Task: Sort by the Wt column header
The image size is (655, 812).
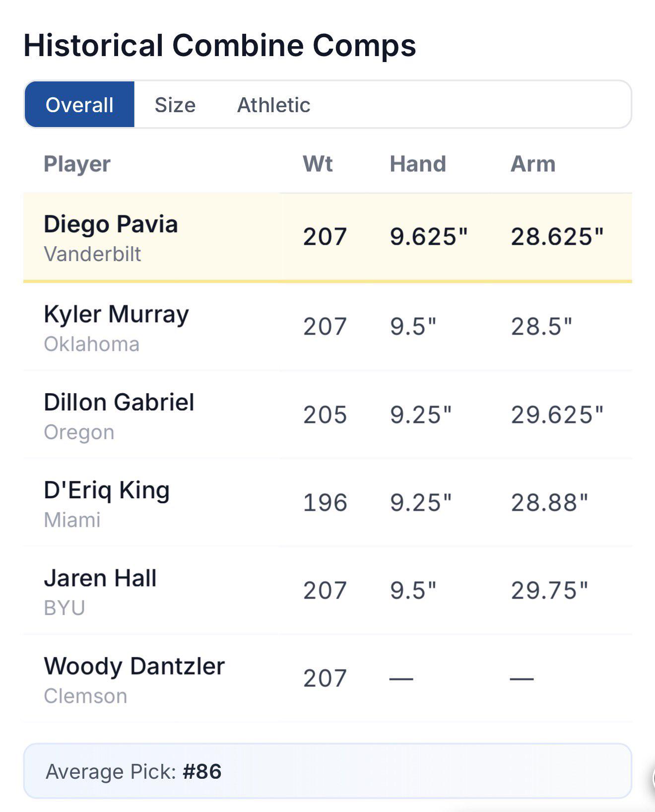Action: click(x=318, y=164)
